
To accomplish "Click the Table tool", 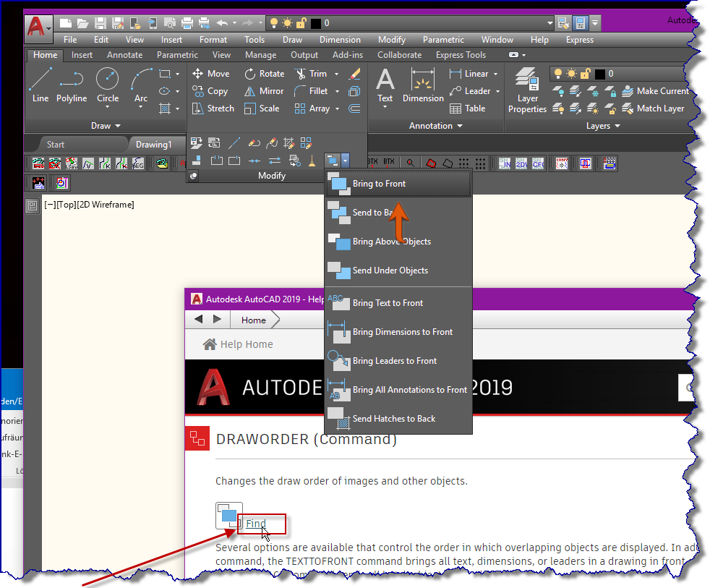I will (x=467, y=108).
